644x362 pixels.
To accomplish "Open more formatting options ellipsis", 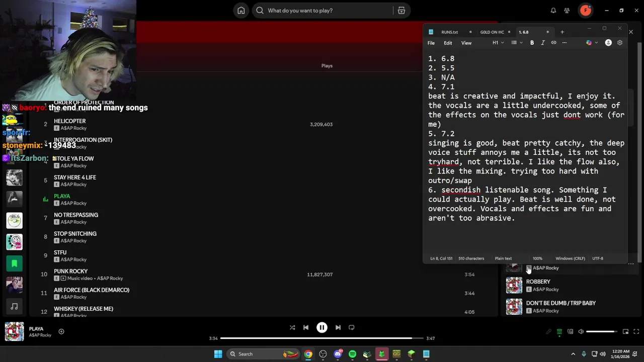I will coord(564,43).
